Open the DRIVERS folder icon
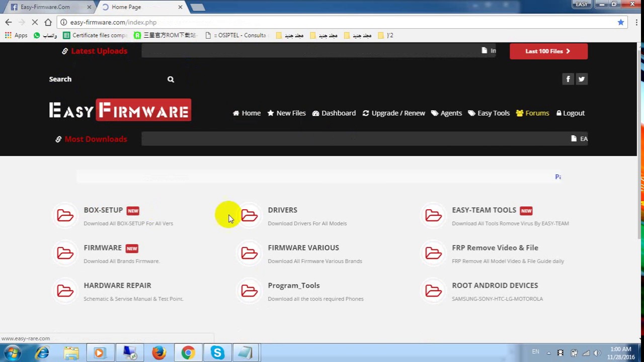This screenshot has width=644, height=362. [x=249, y=216]
